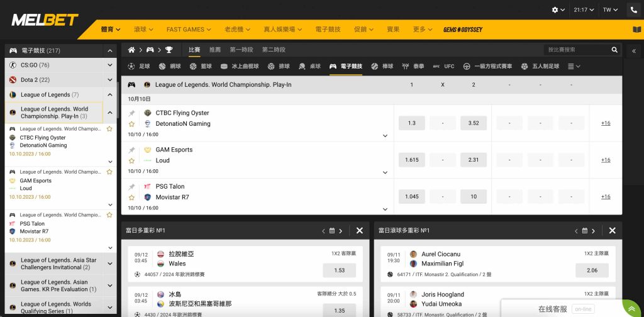This screenshot has width=644, height=317.
Task: Pin the CTBC Flying Oyster match
Action: click(131, 113)
